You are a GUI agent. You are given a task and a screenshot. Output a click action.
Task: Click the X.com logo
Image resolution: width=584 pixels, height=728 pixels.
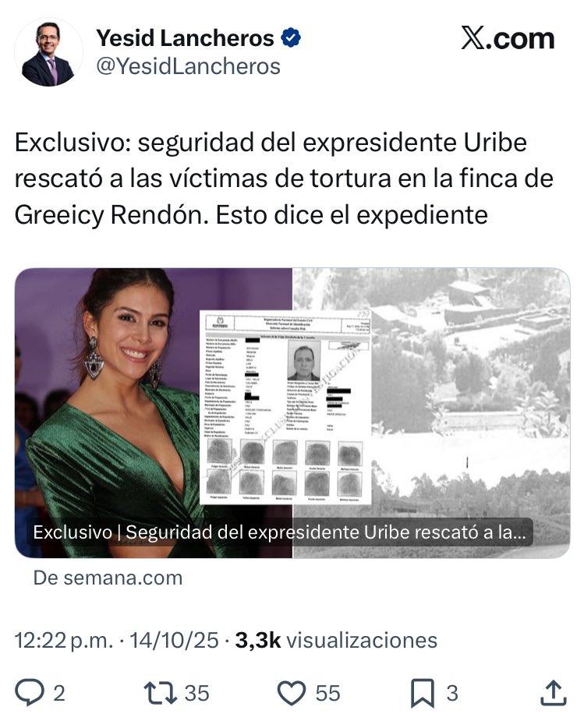coord(508,38)
